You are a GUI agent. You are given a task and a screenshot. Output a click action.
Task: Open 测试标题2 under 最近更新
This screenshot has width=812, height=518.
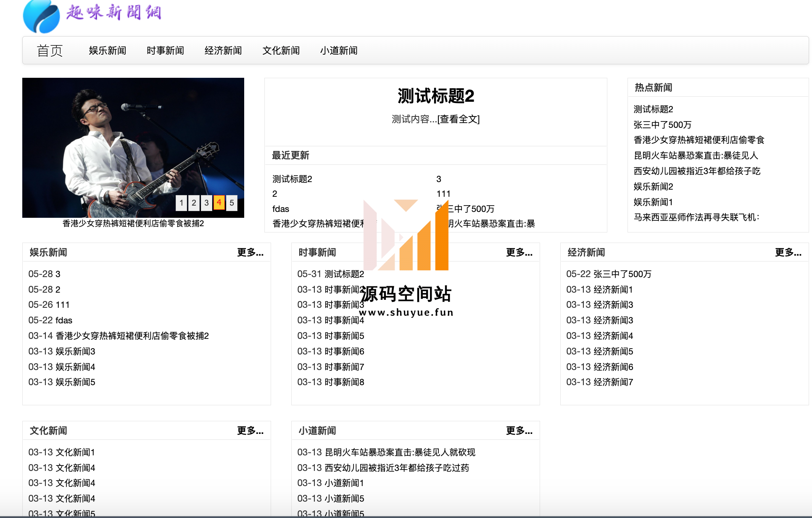[293, 179]
